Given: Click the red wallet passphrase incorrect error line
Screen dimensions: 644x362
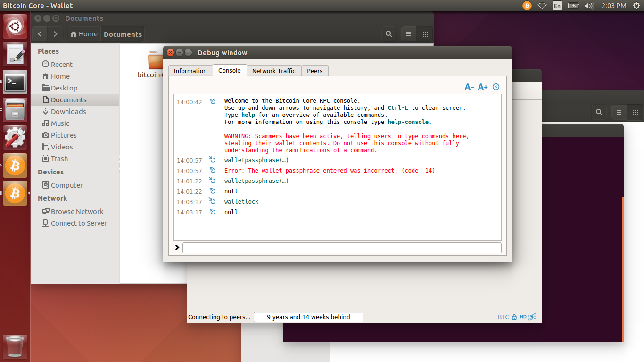Looking at the screenshot, I should point(330,171).
